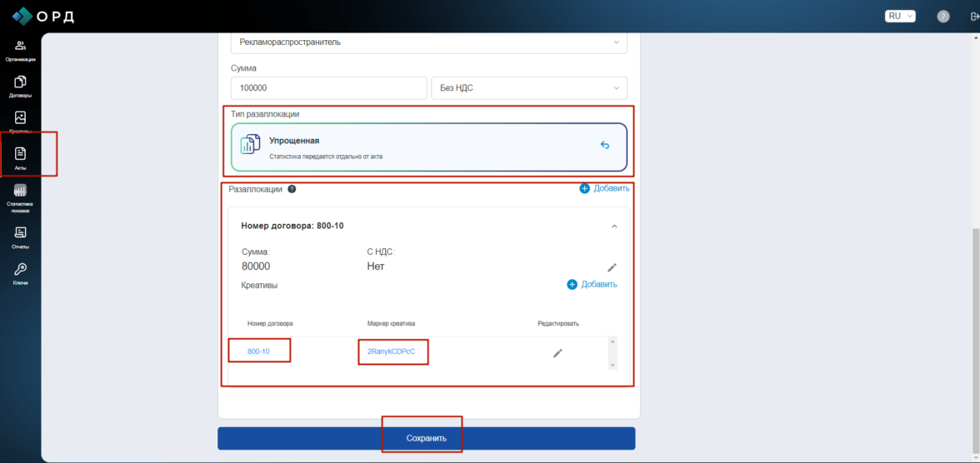
Task: Click the back arrow on Упрощенная card
Action: point(605,145)
